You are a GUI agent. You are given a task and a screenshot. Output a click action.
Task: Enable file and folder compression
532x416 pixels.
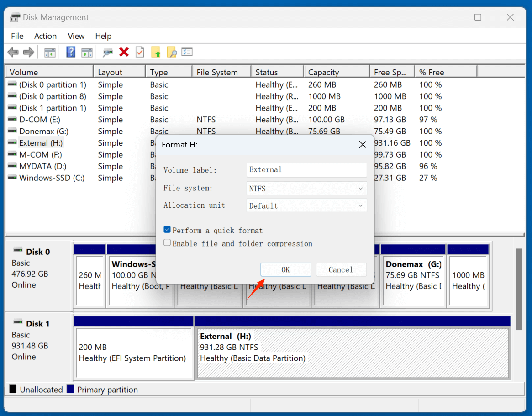[167, 243]
